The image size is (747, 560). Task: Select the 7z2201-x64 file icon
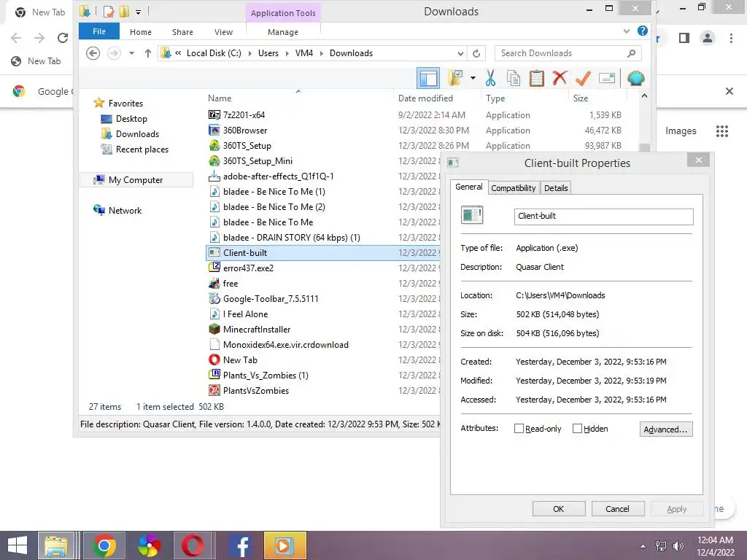(214, 114)
